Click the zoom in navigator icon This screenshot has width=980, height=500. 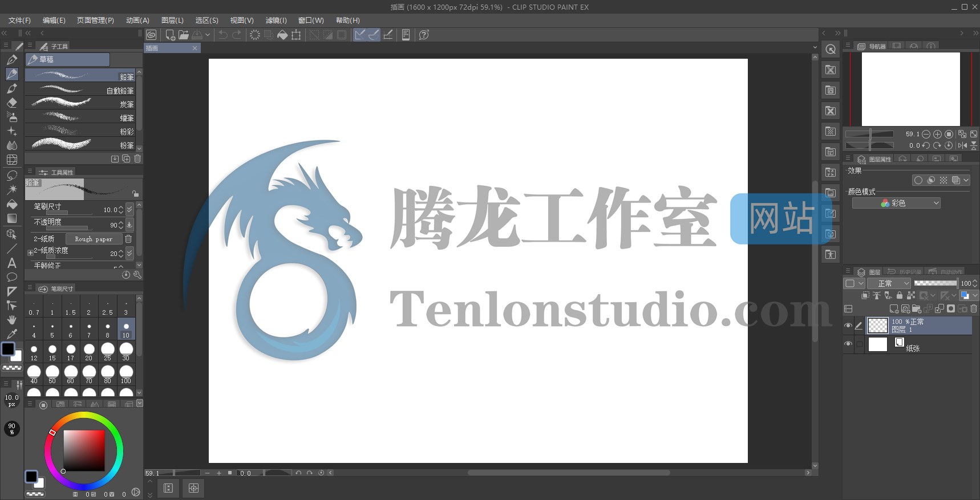(x=937, y=134)
